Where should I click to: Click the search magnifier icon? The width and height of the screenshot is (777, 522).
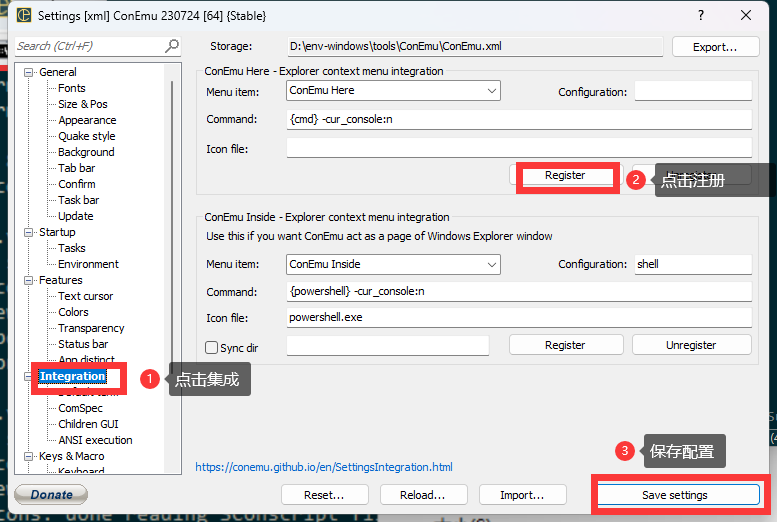tap(171, 46)
